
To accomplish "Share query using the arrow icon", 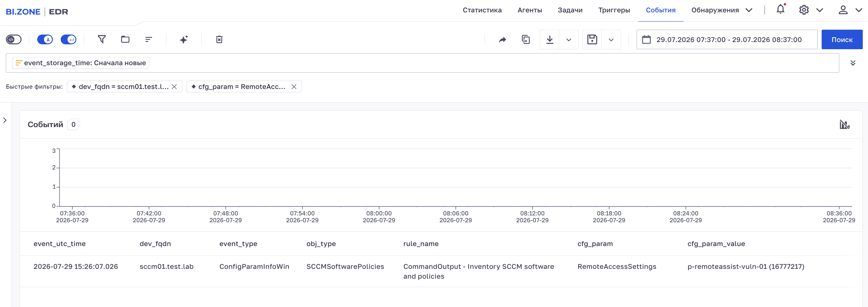I will tap(503, 39).
